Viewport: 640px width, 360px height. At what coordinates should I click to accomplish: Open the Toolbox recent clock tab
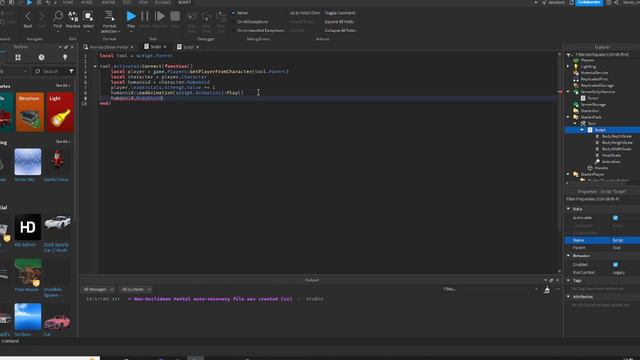[41, 58]
